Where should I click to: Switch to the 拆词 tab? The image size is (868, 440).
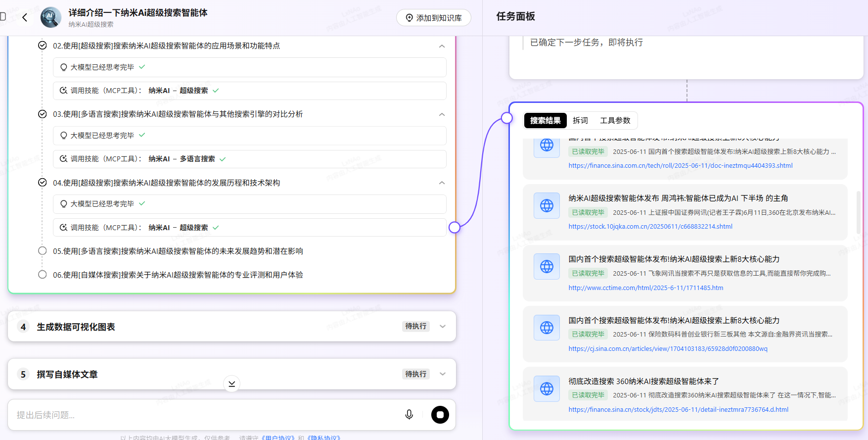click(x=580, y=120)
